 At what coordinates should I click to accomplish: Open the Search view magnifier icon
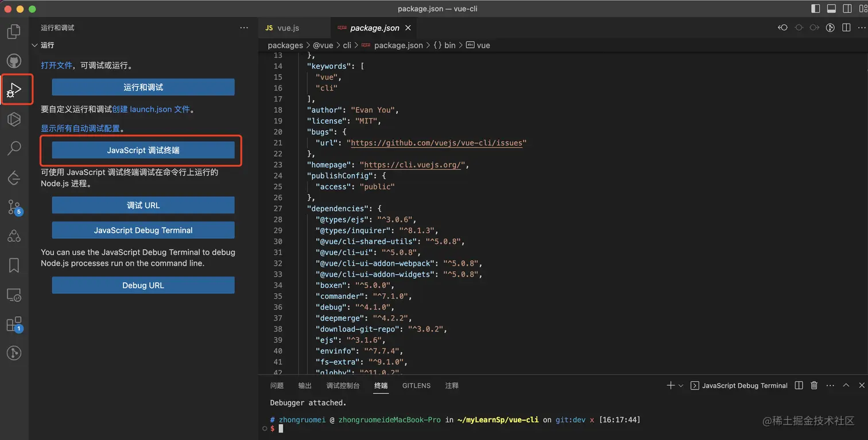[14, 148]
